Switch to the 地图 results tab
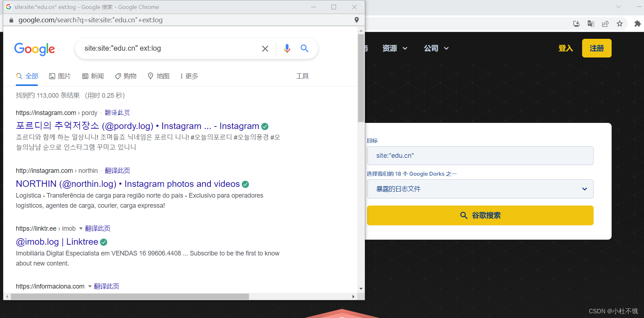 159,76
